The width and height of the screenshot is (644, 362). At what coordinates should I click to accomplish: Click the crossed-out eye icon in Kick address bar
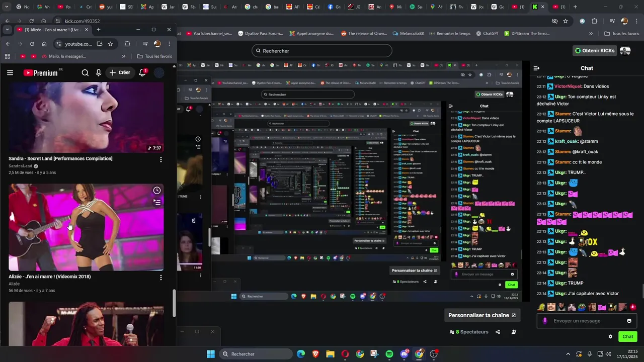click(554, 21)
